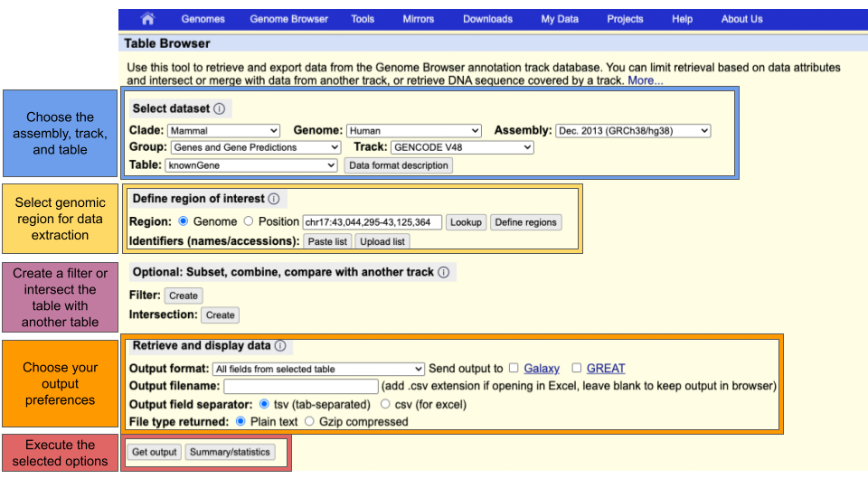Select the Position region radio button

pos(248,221)
